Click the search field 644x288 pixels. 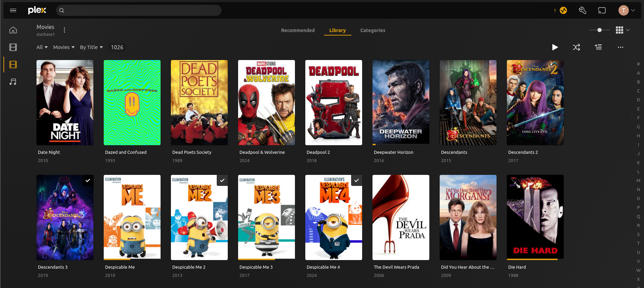(139, 10)
